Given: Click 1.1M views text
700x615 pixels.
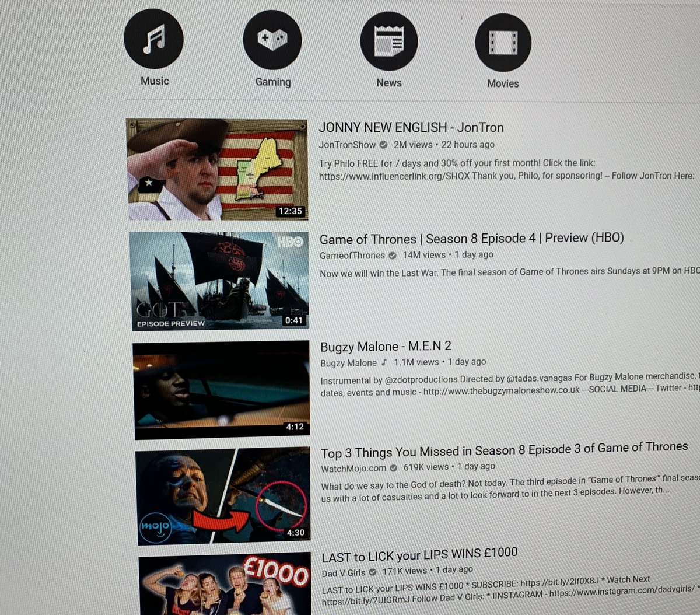Looking at the screenshot, I should 416,362.
